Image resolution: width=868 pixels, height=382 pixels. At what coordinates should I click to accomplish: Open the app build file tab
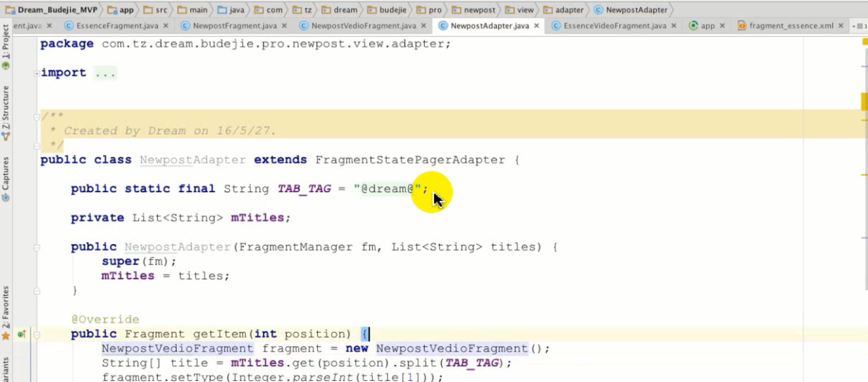(707, 26)
